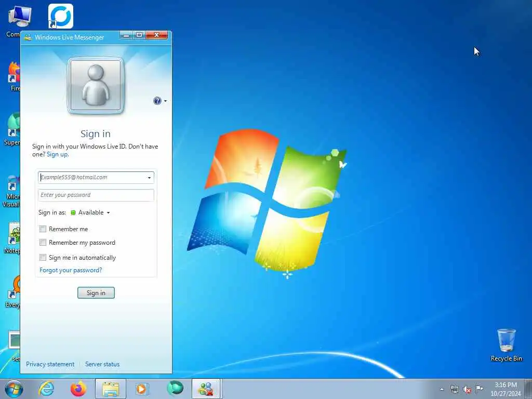The height and width of the screenshot is (399, 532).
Task: Select the blue circular arrow desktop shortcut
Action: coord(61,16)
